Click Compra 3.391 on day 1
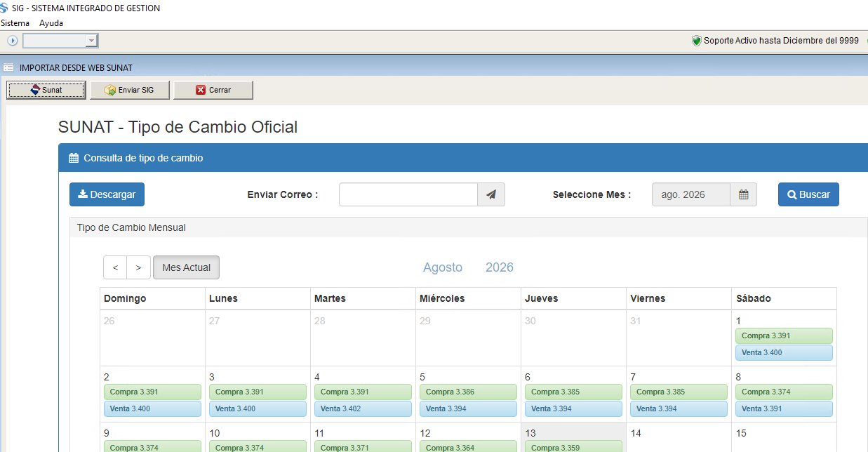This screenshot has height=452, width=868. [x=784, y=335]
